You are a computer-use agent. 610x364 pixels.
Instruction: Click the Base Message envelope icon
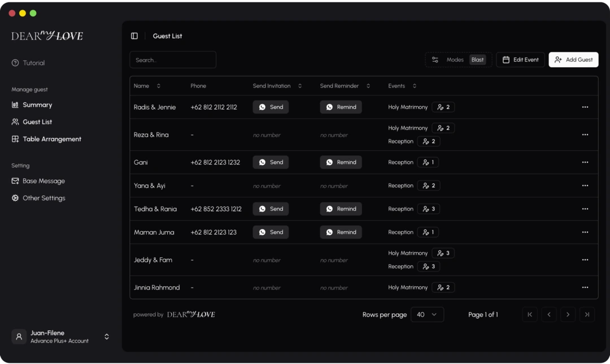tap(14, 181)
